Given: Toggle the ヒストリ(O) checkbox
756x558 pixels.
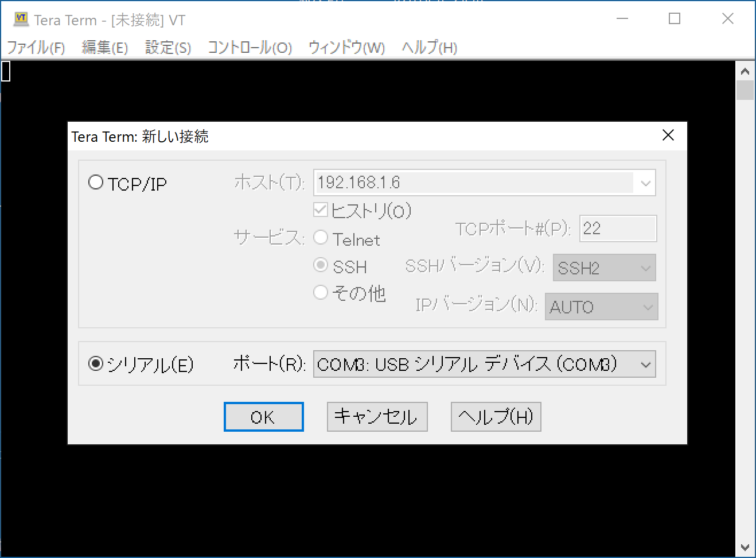Looking at the screenshot, I should click(320, 210).
